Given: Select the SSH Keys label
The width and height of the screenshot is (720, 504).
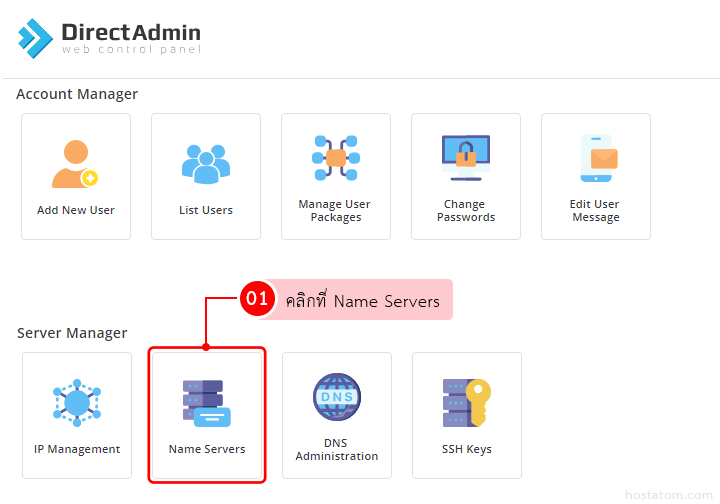Looking at the screenshot, I should [467, 449].
